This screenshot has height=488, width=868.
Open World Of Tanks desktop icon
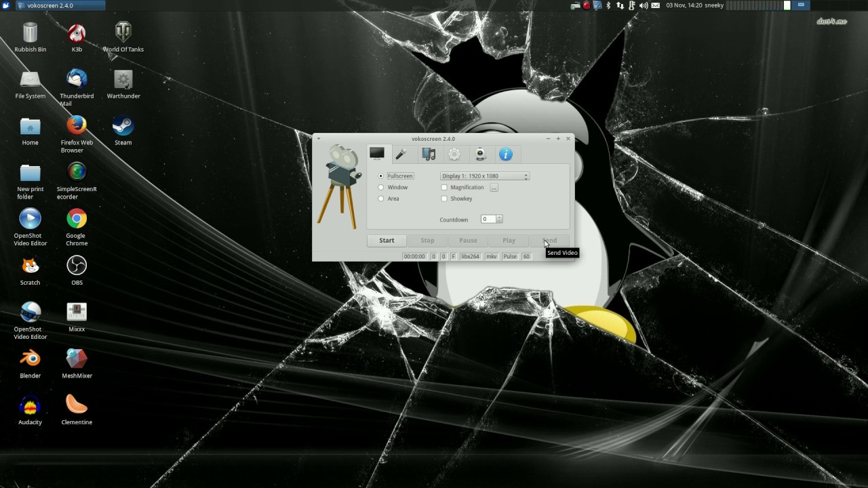(x=123, y=37)
